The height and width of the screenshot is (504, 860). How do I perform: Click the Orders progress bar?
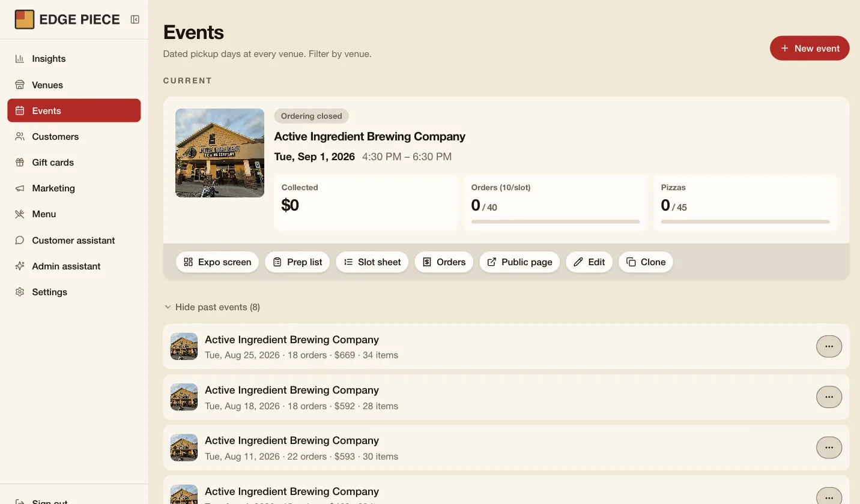[x=556, y=221]
